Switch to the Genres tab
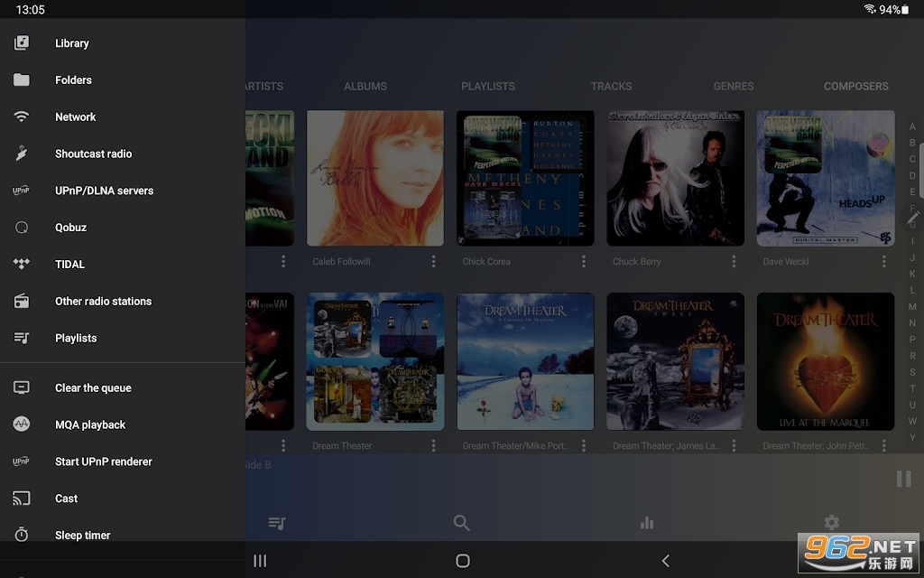 coord(733,87)
